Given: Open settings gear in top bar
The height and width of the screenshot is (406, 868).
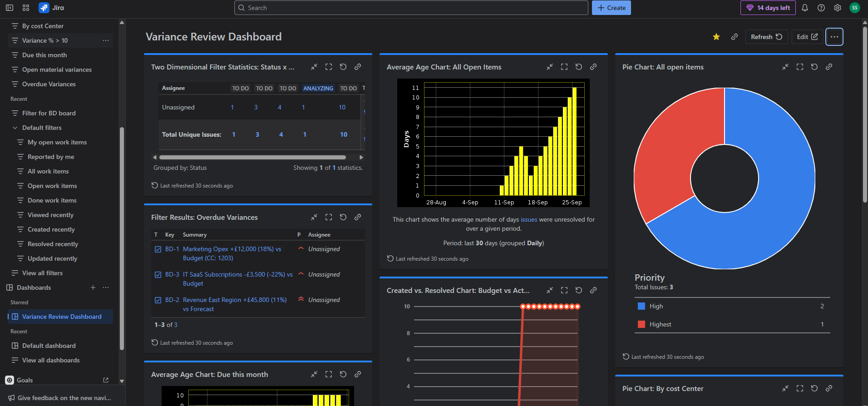Looking at the screenshot, I should point(838,8).
